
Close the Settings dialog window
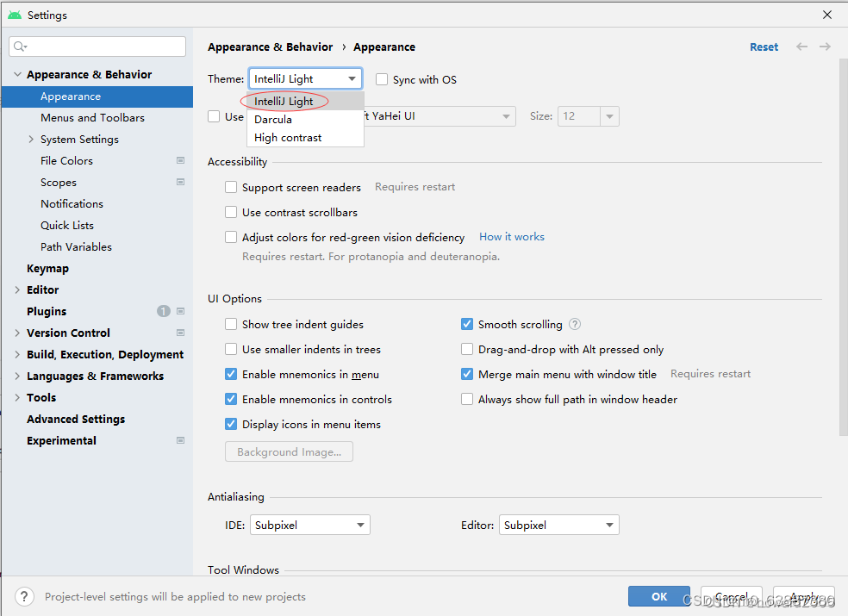tap(827, 15)
